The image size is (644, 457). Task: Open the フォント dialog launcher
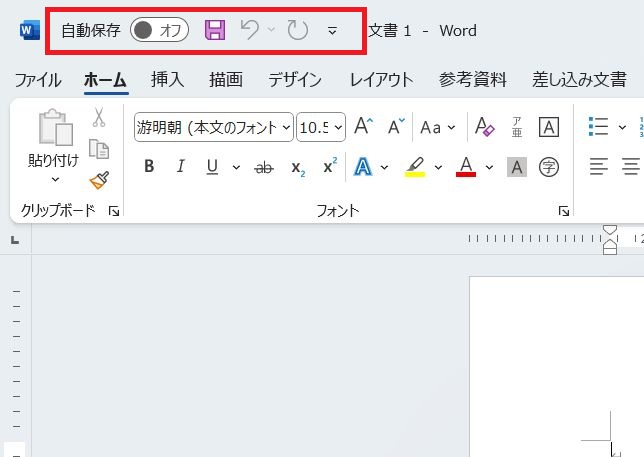point(564,211)
